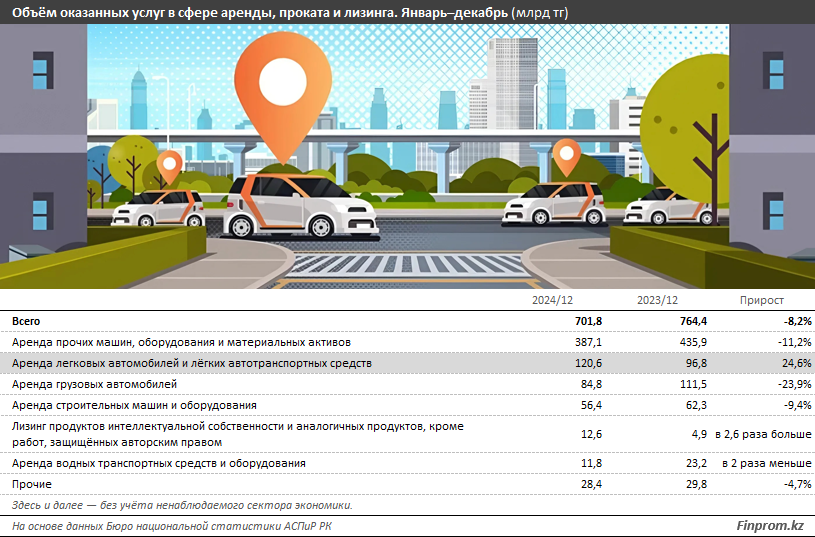The width and height of the screenshot is (815, 537).
Task: Click value 84,8
Action: pos(591,384)
